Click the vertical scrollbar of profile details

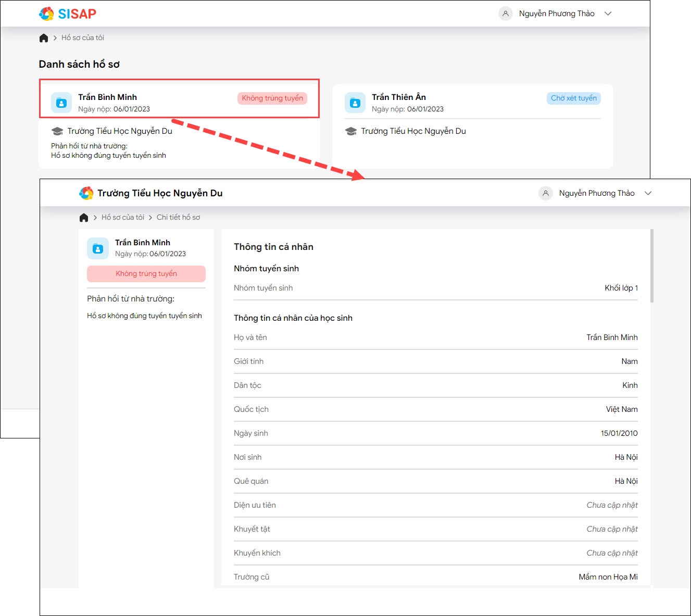coord(652,266)
